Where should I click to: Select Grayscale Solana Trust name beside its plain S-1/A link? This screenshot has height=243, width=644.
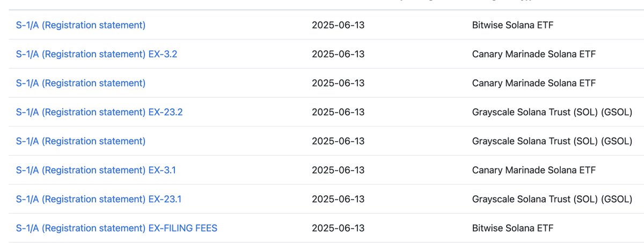(552, 141)
